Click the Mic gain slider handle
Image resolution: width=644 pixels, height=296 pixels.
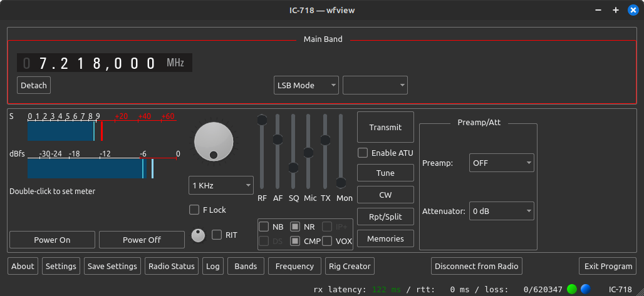(x=309, y=153)
